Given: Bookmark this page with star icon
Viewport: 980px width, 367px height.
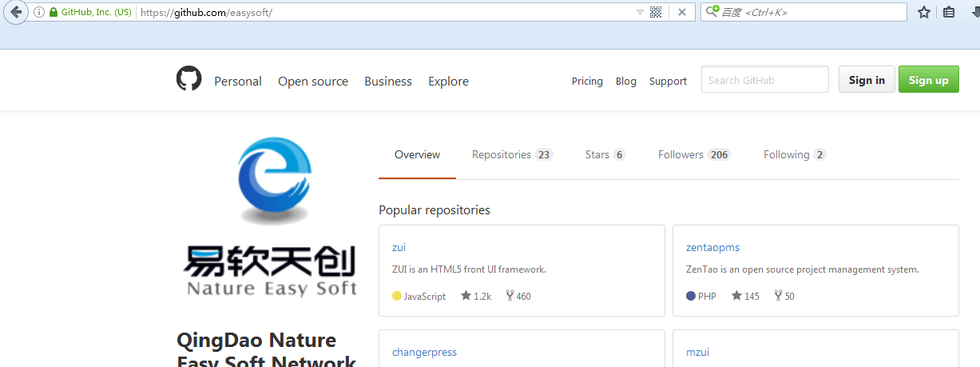Looking at the screenshot, I should 924,12.
